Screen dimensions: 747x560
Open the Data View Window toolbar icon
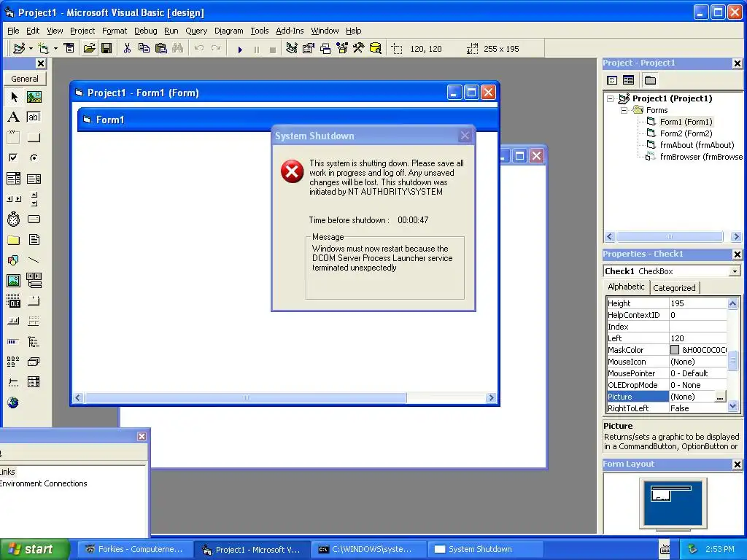tap(376, 48)
